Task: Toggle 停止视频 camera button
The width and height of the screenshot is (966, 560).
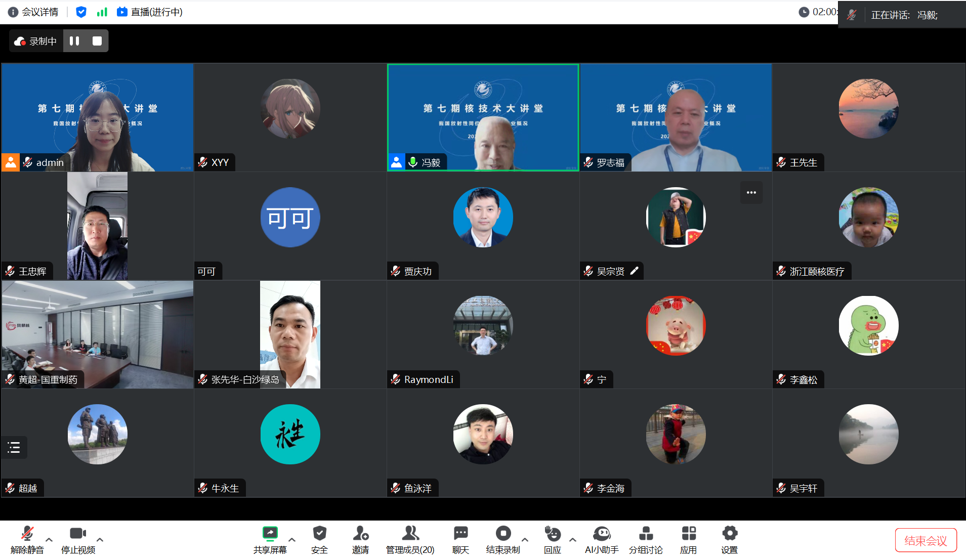Action: click(x=78, y=539)
